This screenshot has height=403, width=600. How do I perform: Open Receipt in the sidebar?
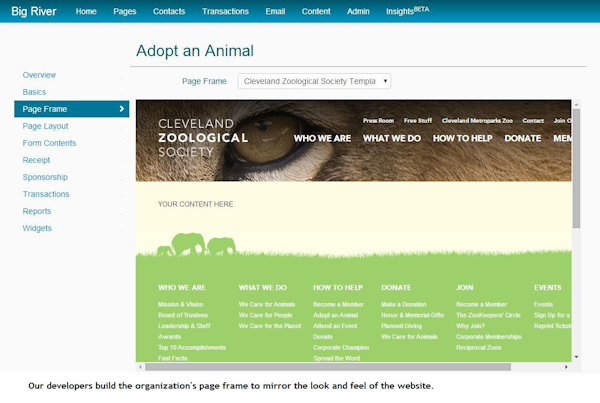[x=36, y=160]
